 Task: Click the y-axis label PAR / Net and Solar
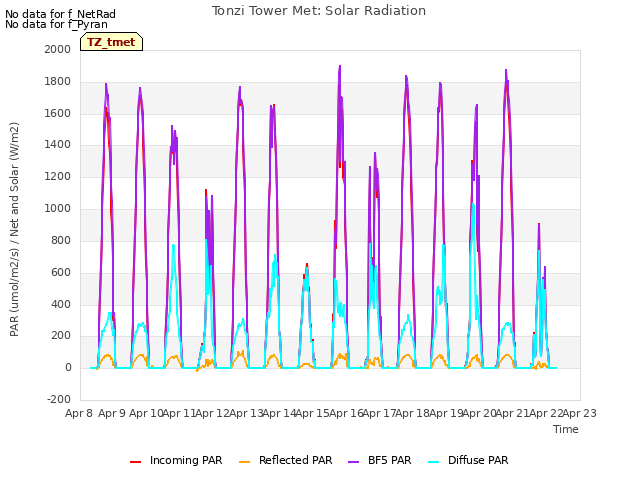[x=14, y=229]
